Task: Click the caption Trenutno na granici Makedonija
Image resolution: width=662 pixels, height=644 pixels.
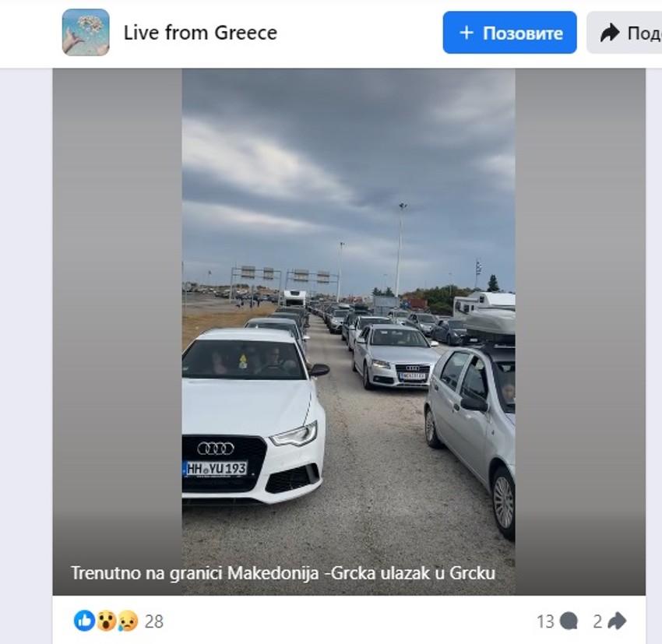Action: [x=283, y=573]
